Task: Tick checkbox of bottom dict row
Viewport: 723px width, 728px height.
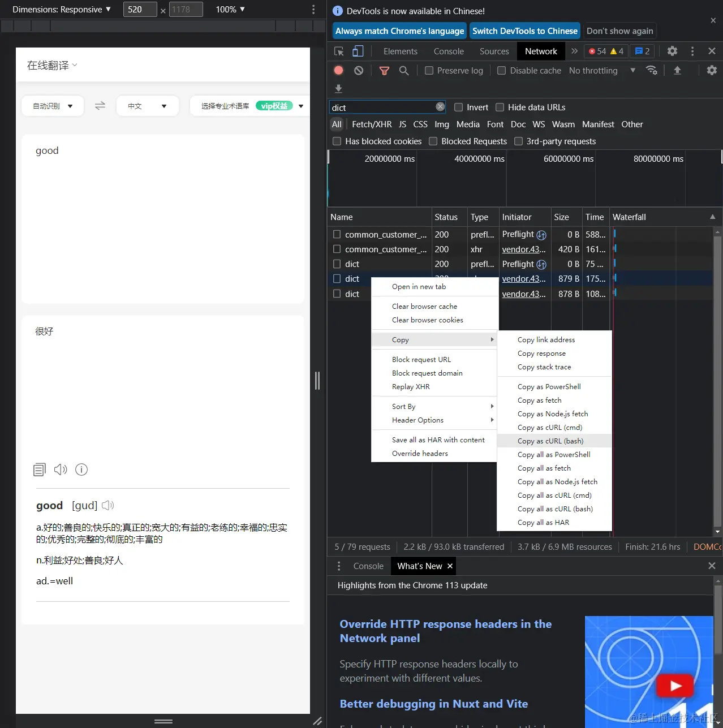Action: pyautogui.click(x=337, y=294)
